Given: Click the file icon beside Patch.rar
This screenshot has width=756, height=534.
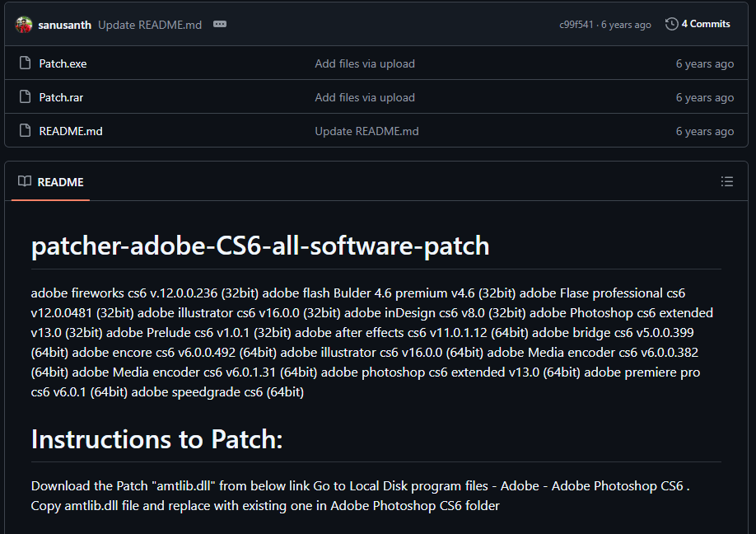Looking at the screenshot, I should [x=25, y=96].
